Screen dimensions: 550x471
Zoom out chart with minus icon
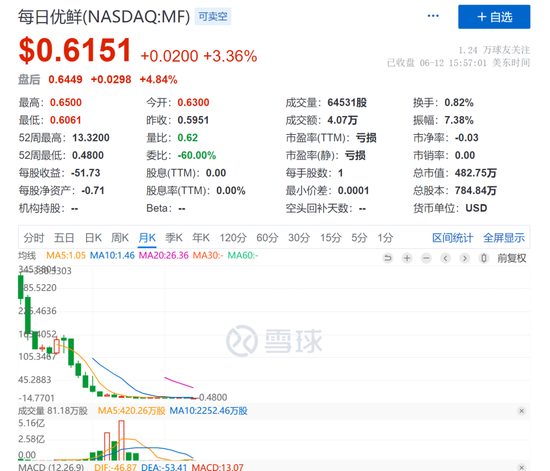tap(426, 258)
